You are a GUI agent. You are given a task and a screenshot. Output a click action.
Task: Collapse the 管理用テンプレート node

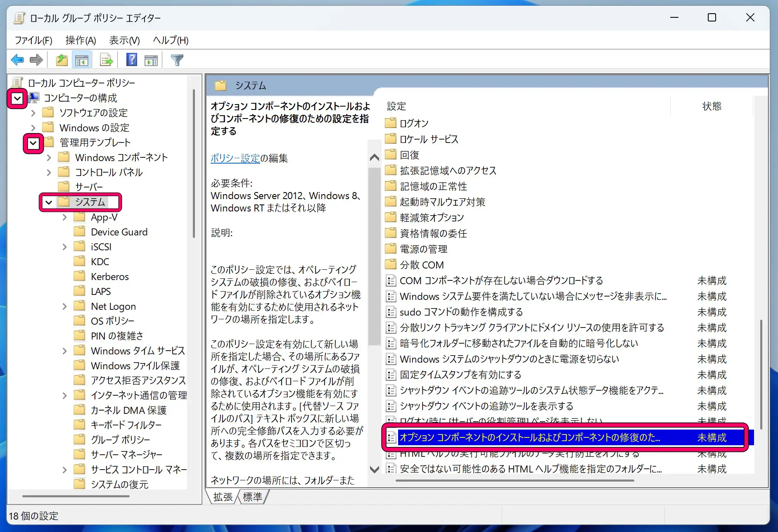pyautogui.click(x=33, y=143)
